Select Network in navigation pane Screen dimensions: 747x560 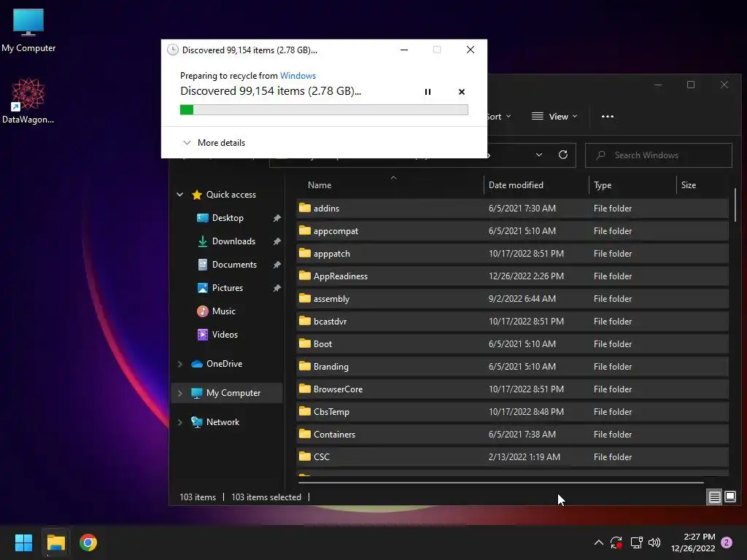pos(222,422)
